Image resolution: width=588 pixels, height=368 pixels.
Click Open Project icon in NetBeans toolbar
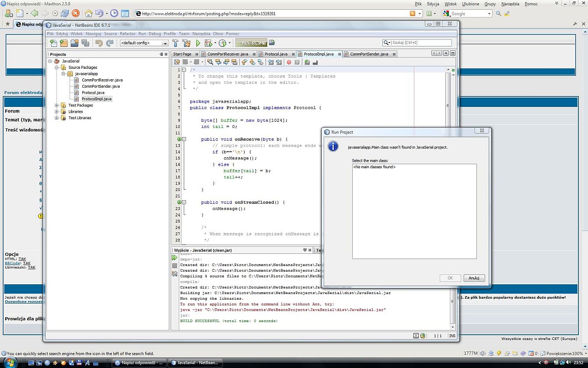[x=74, y=43]
